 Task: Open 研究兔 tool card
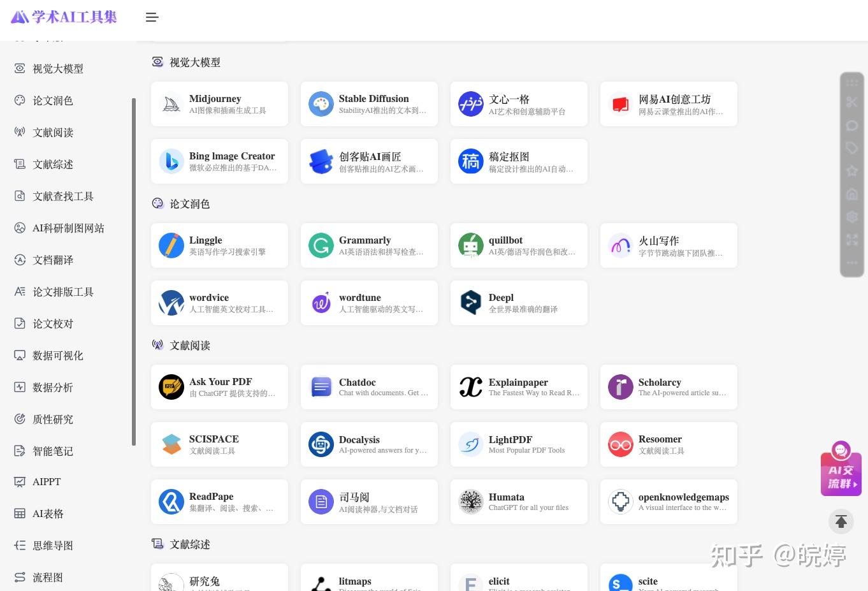click(x=219, y=578)
